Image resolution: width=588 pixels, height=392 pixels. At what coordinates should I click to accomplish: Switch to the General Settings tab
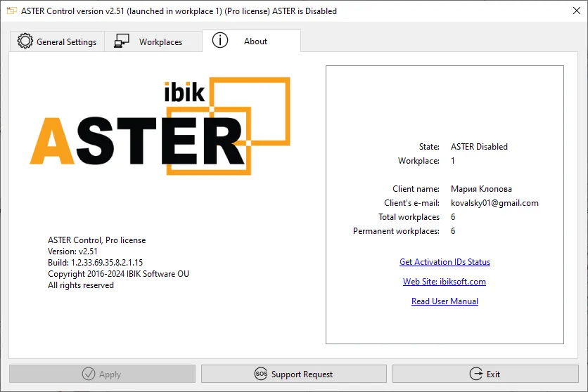(66, 42)
